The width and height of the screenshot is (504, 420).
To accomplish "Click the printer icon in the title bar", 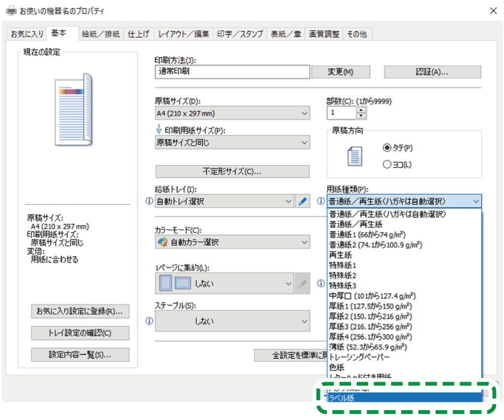I will pos(11,11).
